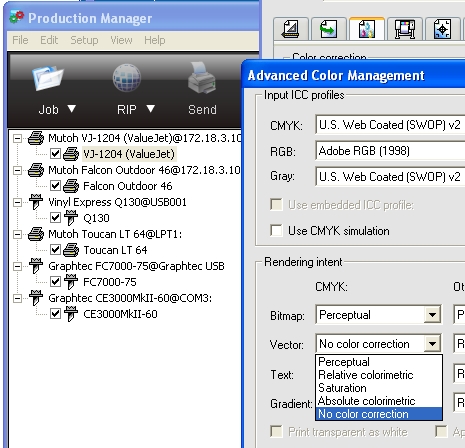Toggle Use embedded ICC profile checkbox

(277, 205)
